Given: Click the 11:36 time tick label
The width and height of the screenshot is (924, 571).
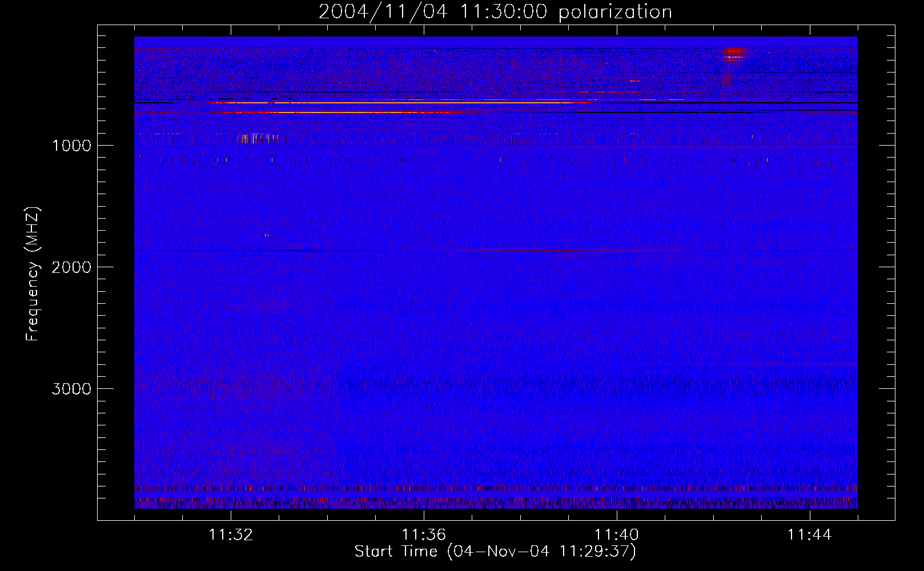Looking at the screenshot, I should click(x=424, y=535).
